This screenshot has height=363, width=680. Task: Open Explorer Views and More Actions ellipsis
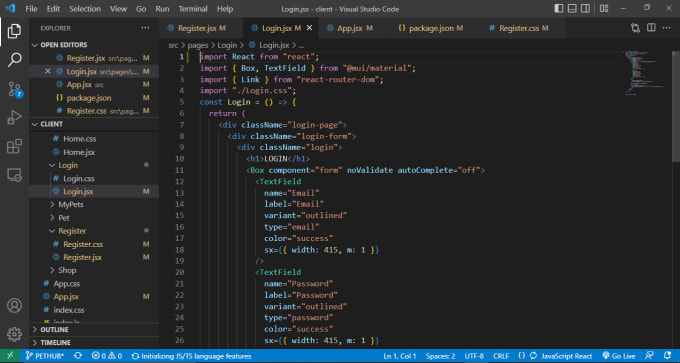point(145,28)
